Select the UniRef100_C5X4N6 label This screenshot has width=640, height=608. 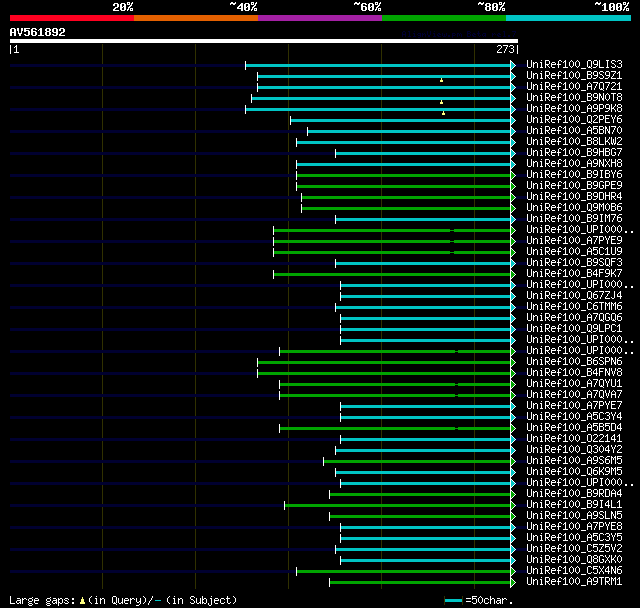[x=574, y=571]
